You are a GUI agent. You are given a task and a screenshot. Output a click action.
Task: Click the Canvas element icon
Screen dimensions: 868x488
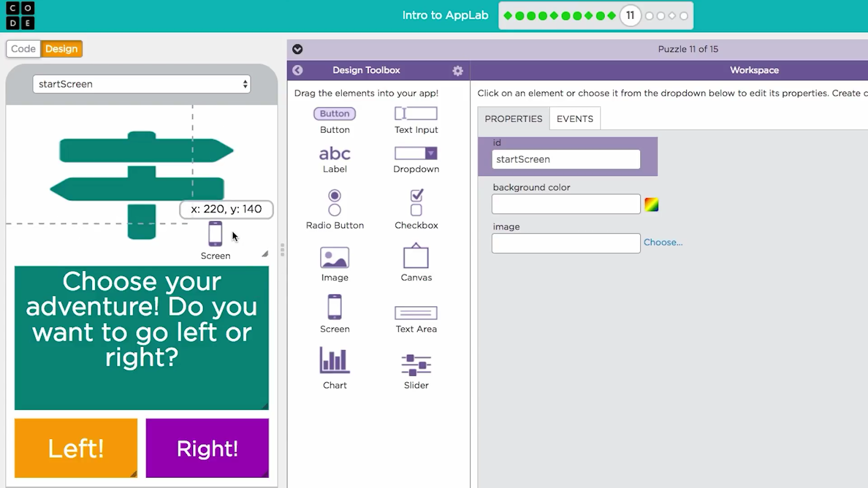[x=416, y=256]
